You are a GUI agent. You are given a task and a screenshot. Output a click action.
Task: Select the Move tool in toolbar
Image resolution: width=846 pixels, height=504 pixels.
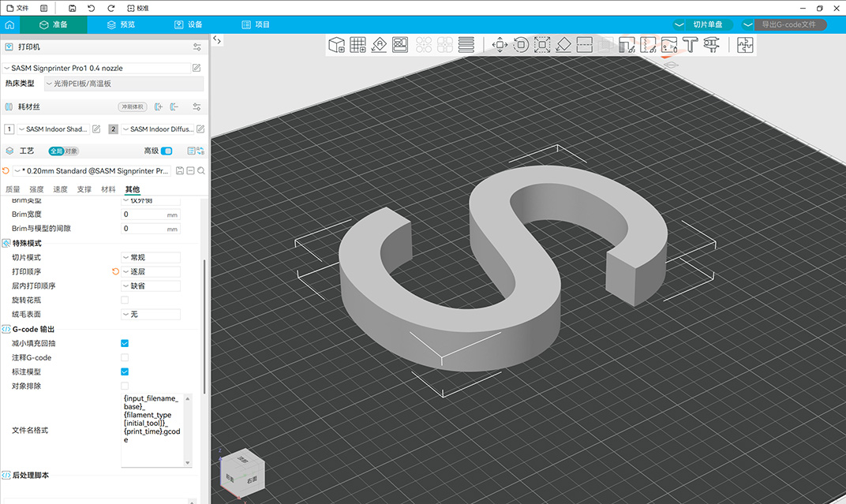tap(500, 45)
